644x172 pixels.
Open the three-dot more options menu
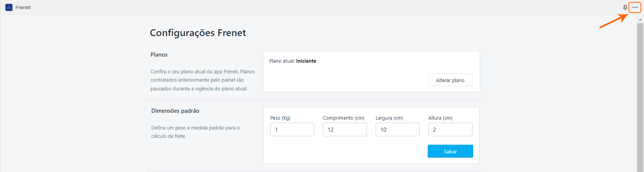635,7
